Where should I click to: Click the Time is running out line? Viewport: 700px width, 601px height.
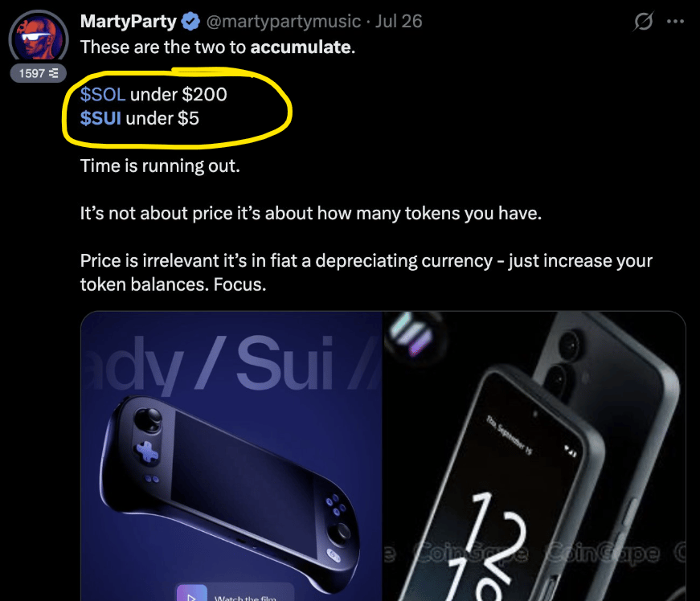click(x=160, y=166)
